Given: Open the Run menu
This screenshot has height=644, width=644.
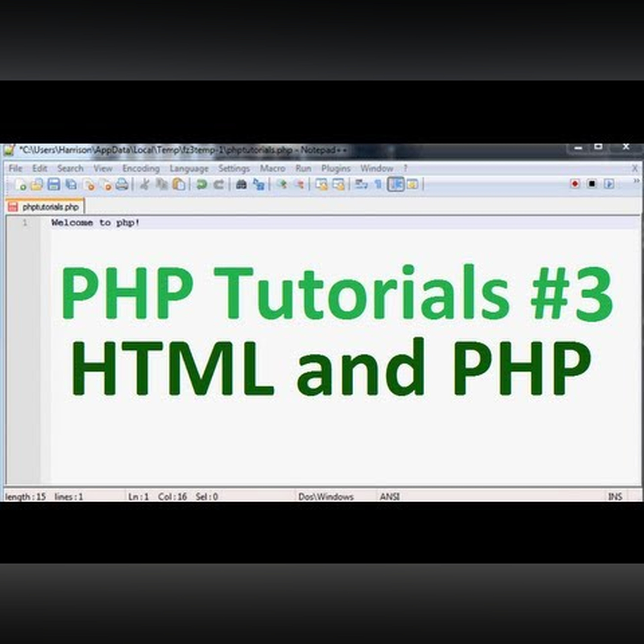Looking at the screenshot, I should 303,168.
